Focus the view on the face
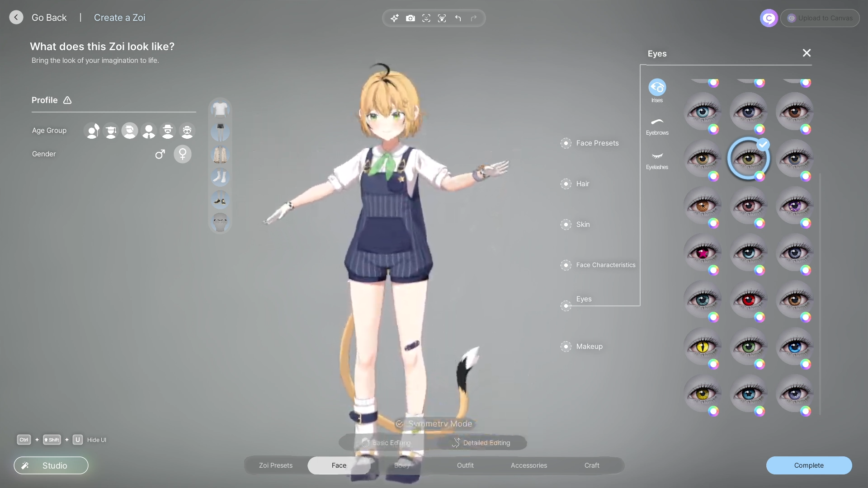This screenshot has height=488, width=868. (x=426, y=18)
